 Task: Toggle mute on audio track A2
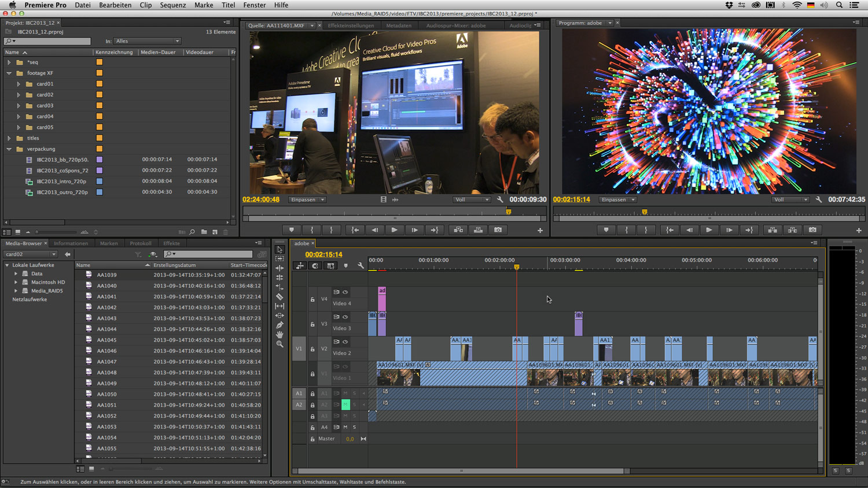345,405
